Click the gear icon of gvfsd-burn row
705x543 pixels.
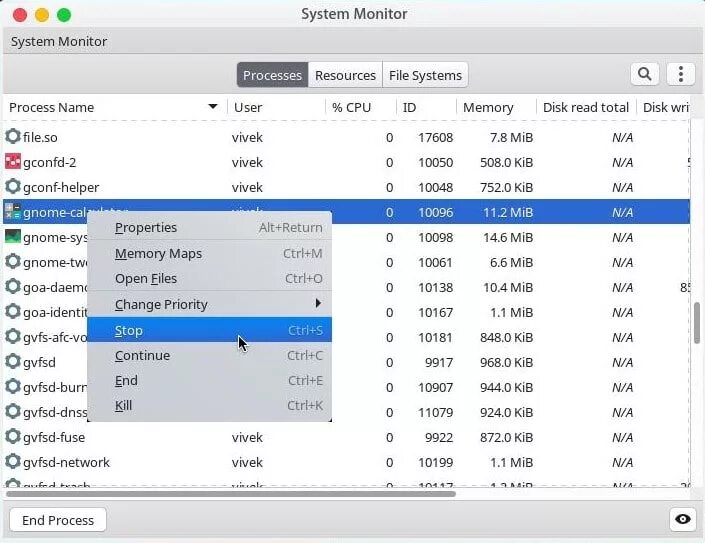pos(13,386)
